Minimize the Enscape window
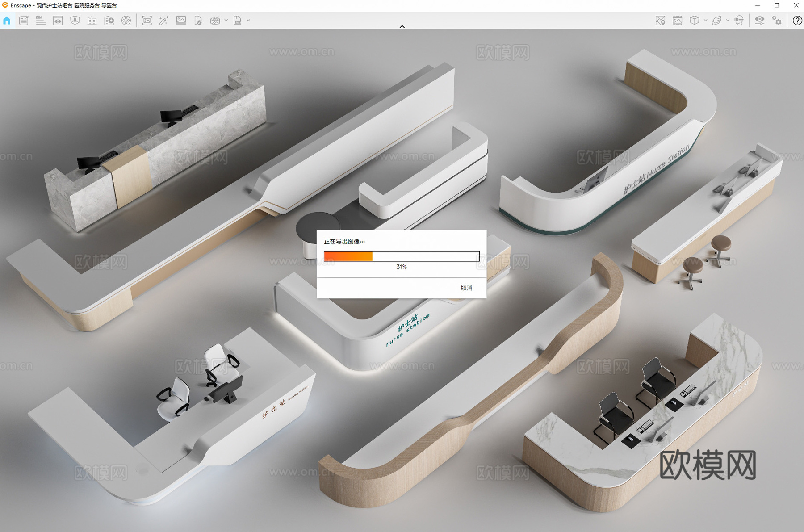The image size is (804, 532). 758,5
